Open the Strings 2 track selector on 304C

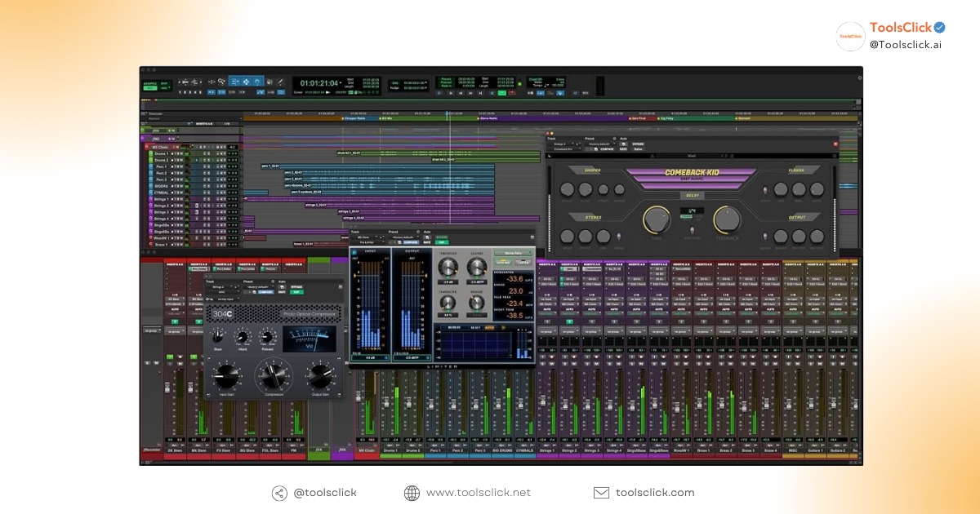point(219,287)
